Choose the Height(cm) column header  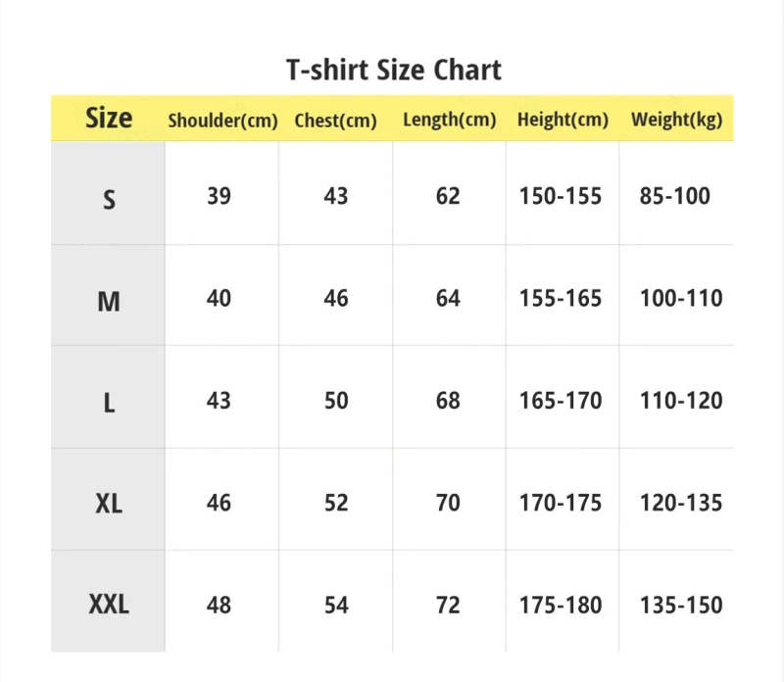click(563, 121)
